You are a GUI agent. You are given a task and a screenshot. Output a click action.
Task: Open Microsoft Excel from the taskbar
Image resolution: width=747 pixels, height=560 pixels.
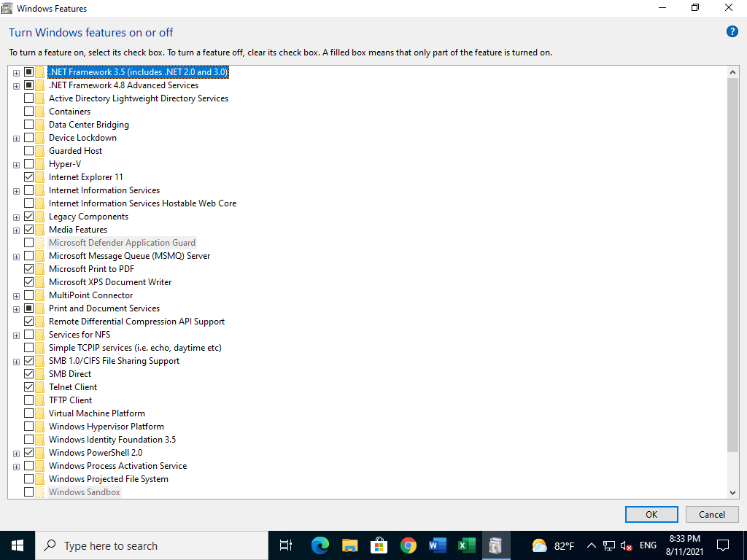[x=466, y=545]
